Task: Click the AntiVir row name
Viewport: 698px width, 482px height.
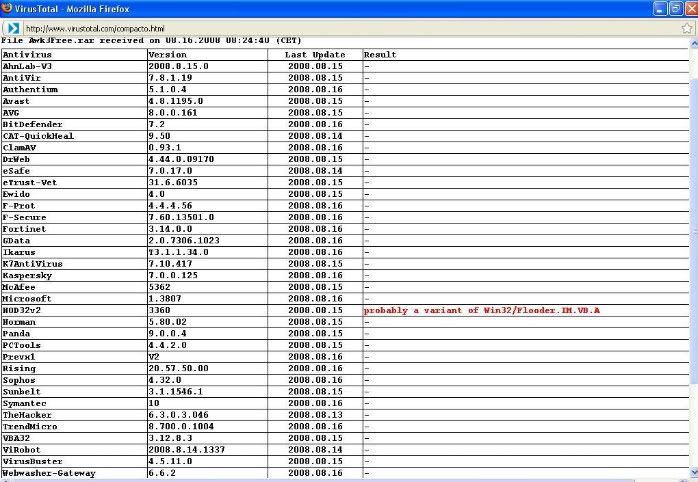Action: (x=21, y=78)
